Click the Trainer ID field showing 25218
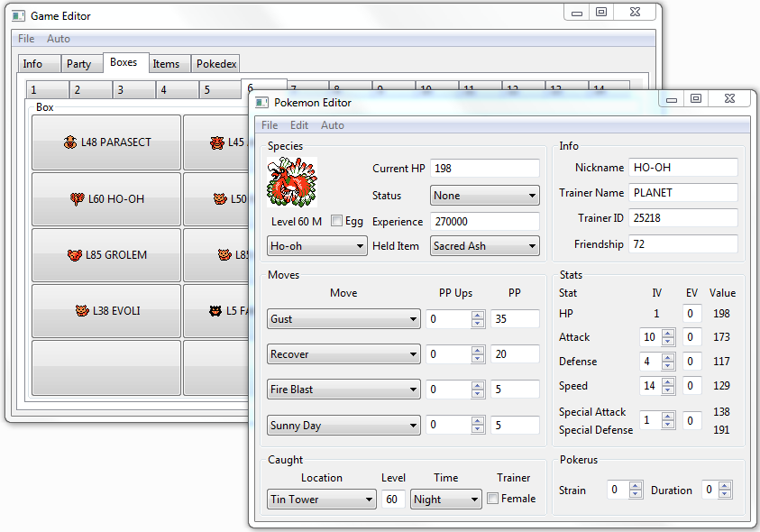 pyautogui.click(x=683, y=217)
